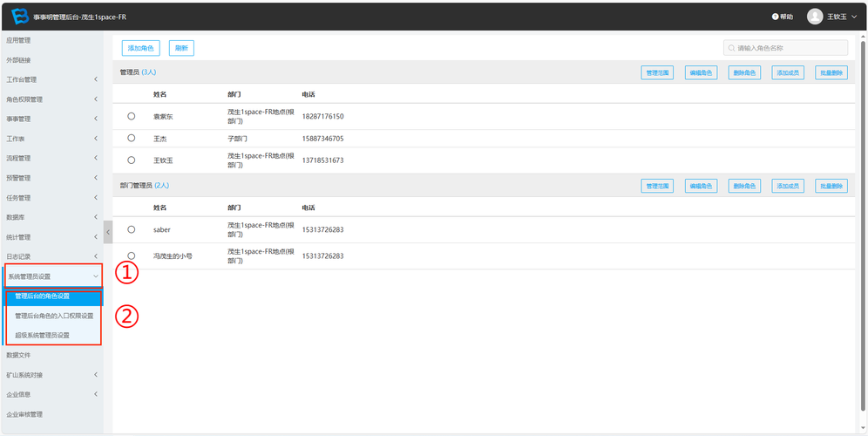Viewport: 868px width, 436px height.
Task: Click the 添加角色 button
Action: [x=140, y=49]
